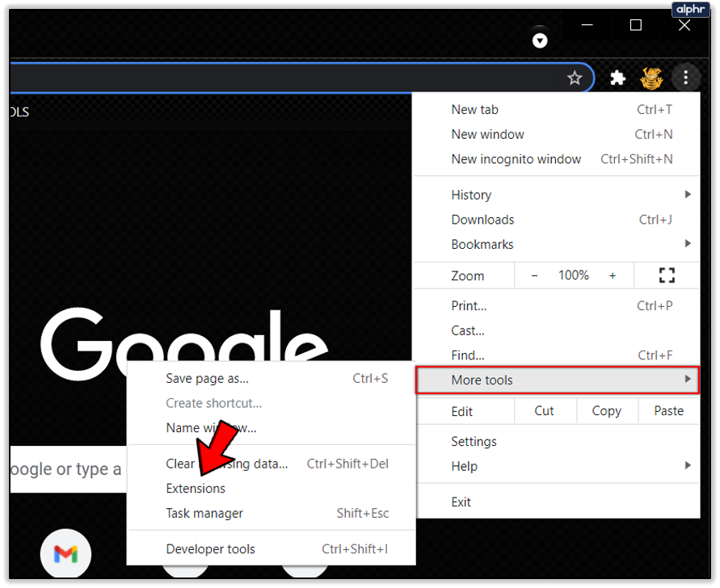Image resolution: width=720 pixels, height=588 pixels.
Task: Click the round dropdown badge icon in the title bar
Action: click(x=540, y=41)
